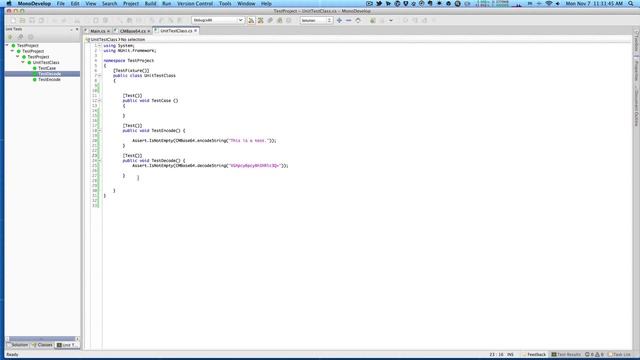Fold the TestCase method at line 12

[100, 100]
